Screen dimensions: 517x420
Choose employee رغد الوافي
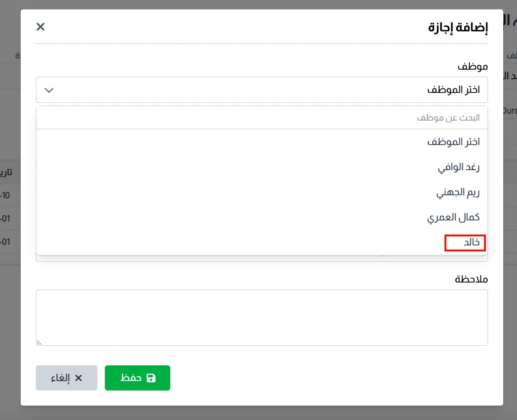459,167
